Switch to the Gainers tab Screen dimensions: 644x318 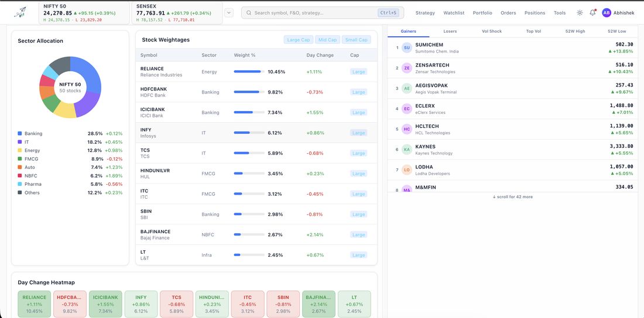point(408,31)
